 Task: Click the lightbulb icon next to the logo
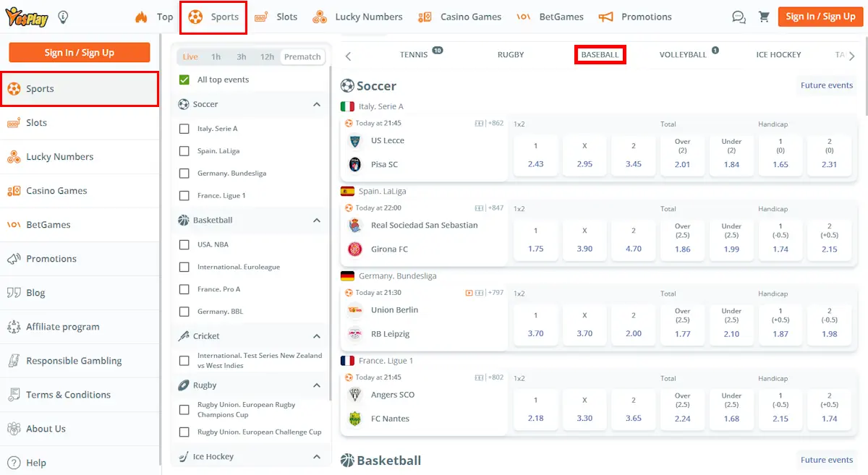click(62, 16)
